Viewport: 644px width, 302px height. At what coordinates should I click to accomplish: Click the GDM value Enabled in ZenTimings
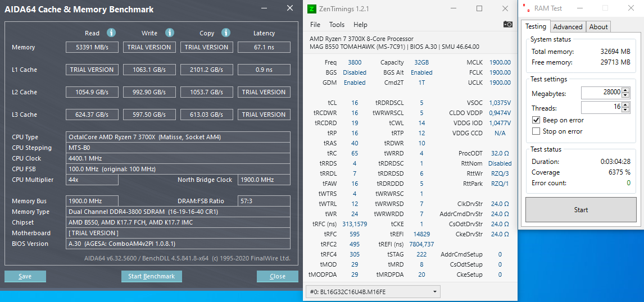tap(355, 83)
